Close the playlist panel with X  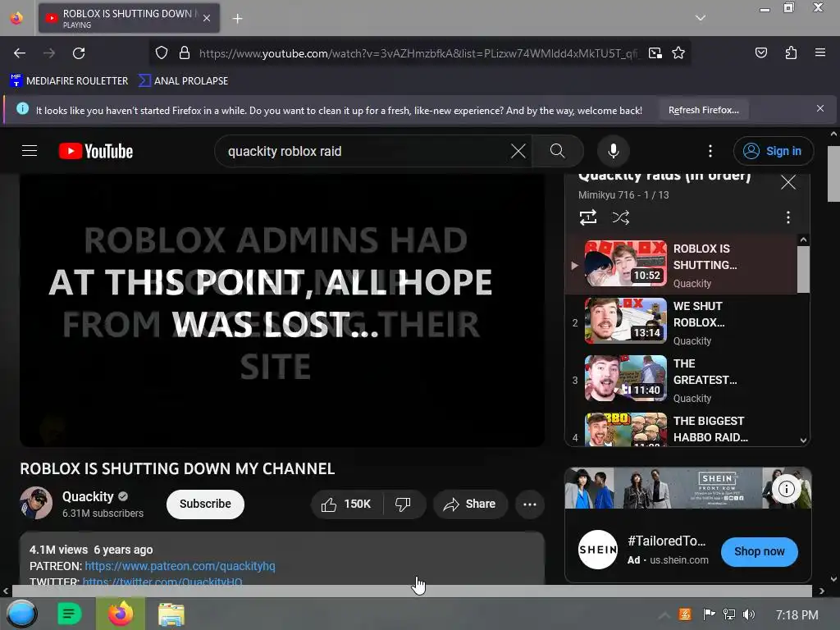[788, 182]
